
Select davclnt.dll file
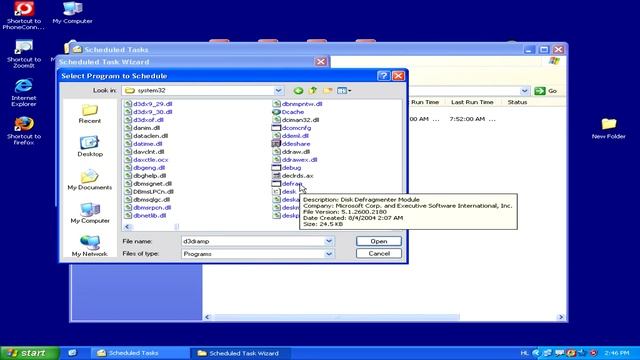[144, 152]
